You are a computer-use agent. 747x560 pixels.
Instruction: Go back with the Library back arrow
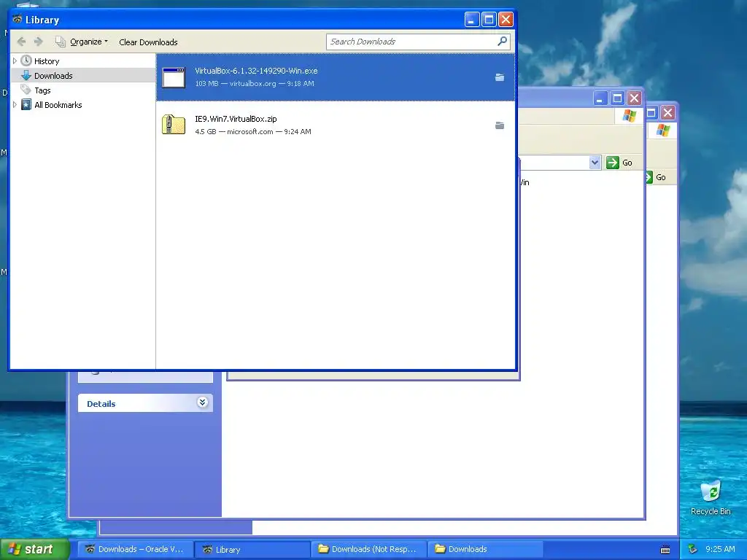[21, 42]
